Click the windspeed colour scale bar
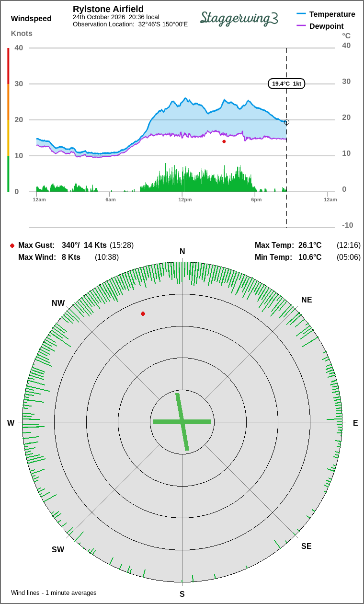 8,120
